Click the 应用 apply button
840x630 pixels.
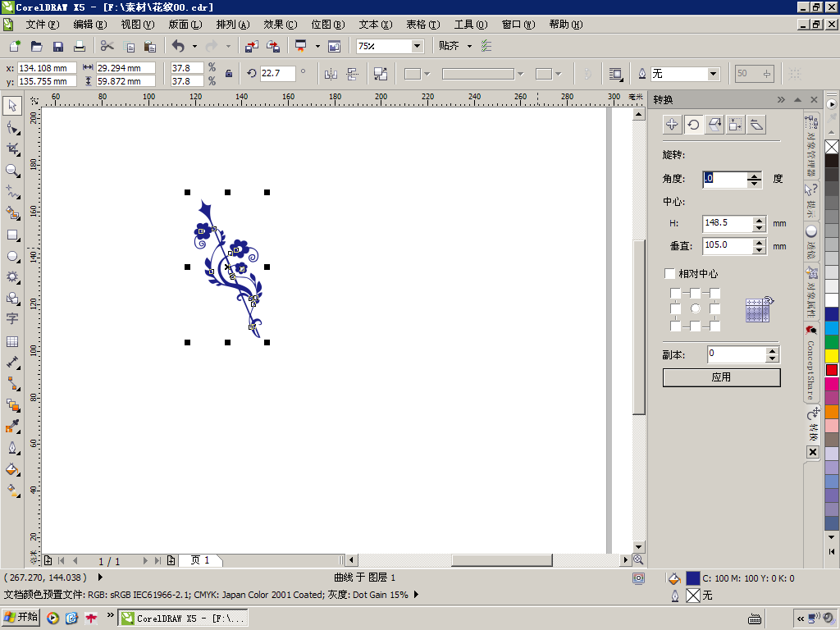[x=721, y=377]
